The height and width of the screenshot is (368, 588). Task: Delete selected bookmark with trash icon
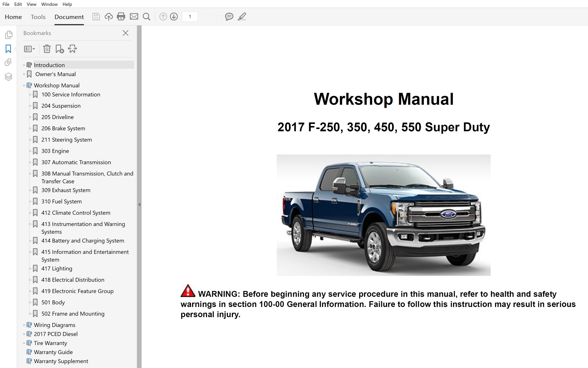(47, 49)
